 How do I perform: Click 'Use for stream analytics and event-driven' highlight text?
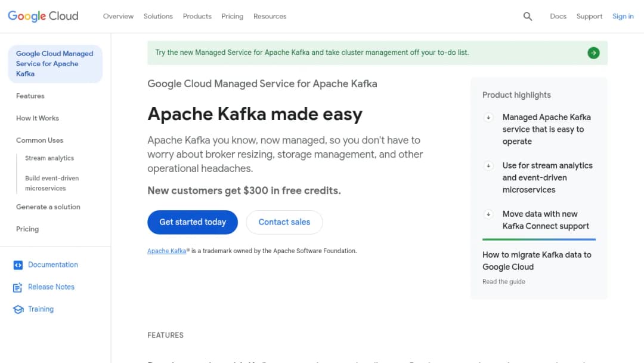547,178
